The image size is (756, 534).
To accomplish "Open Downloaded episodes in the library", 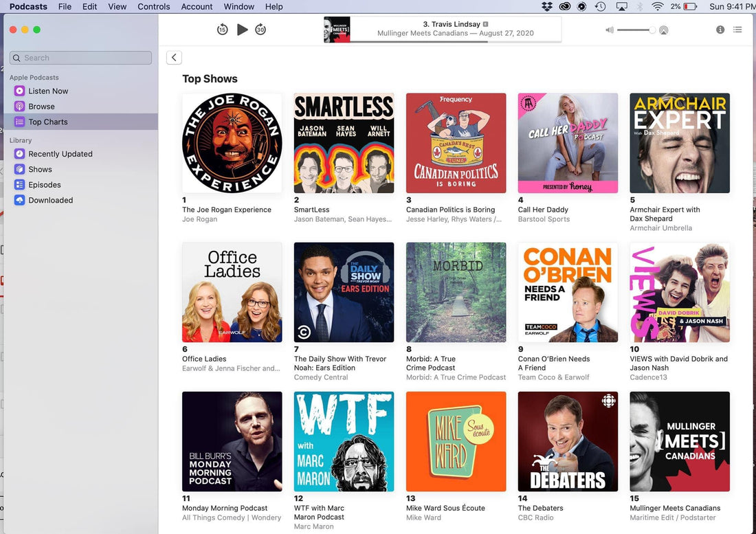I will (50, 200).
